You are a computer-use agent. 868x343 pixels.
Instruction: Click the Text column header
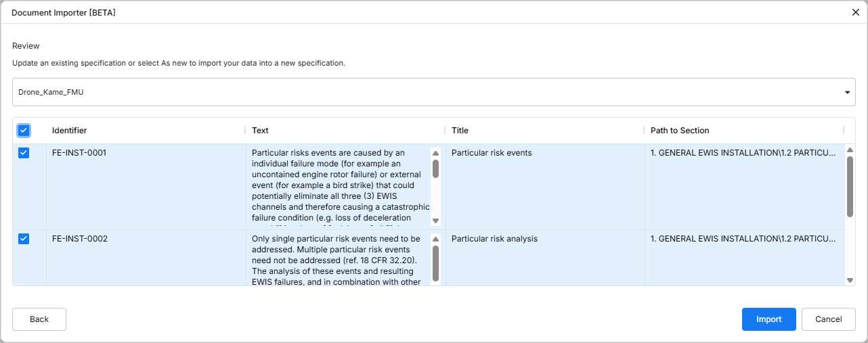click(261, 131)
